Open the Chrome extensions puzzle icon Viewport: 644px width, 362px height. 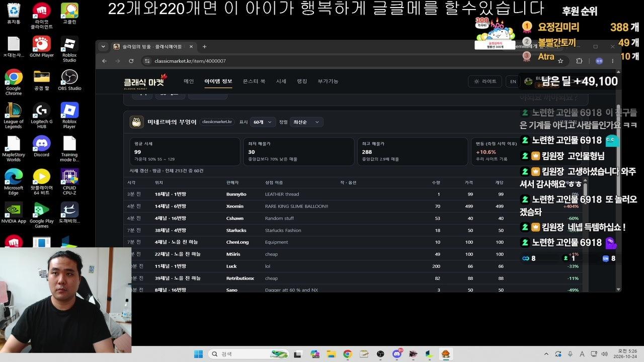(579, 61)
